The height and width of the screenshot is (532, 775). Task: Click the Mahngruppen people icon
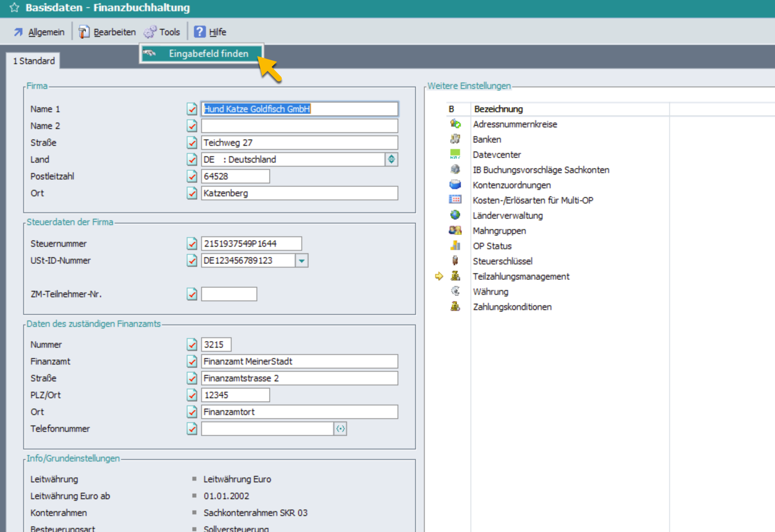pos(455,230)
